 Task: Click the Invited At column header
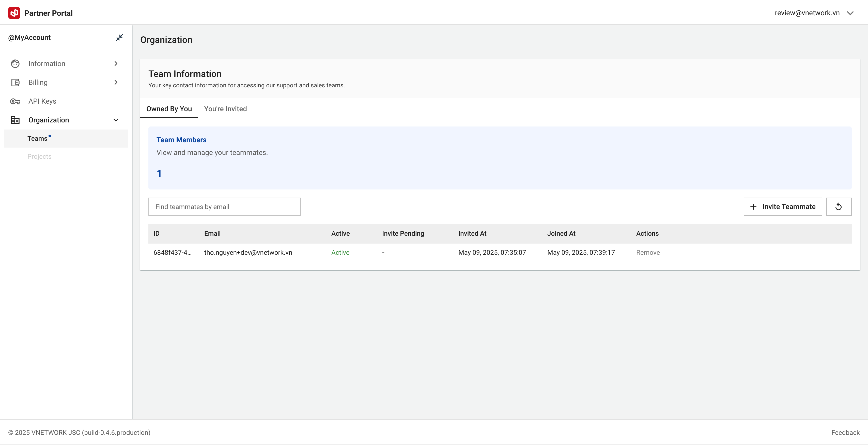coord(472,233)
